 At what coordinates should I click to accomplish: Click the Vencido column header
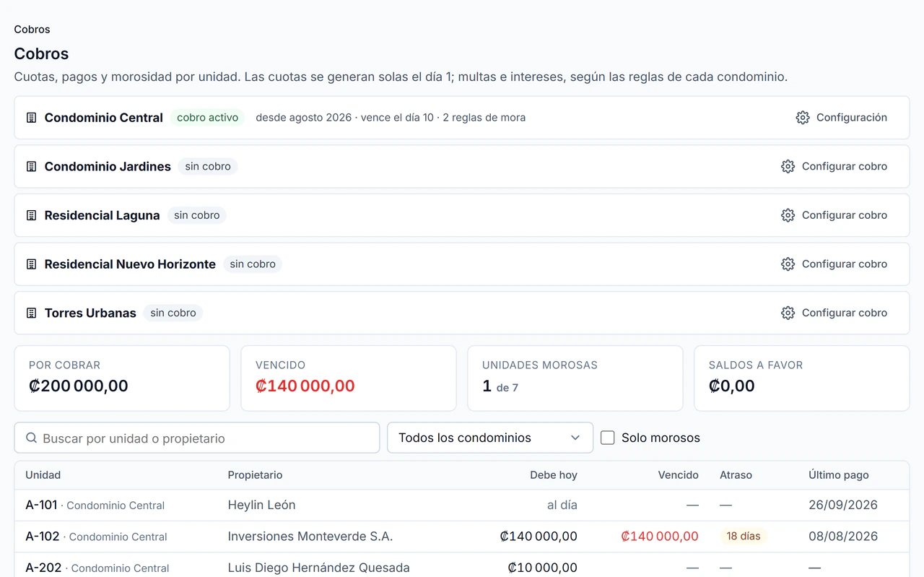pyautogui.click(x=679, y=475)
